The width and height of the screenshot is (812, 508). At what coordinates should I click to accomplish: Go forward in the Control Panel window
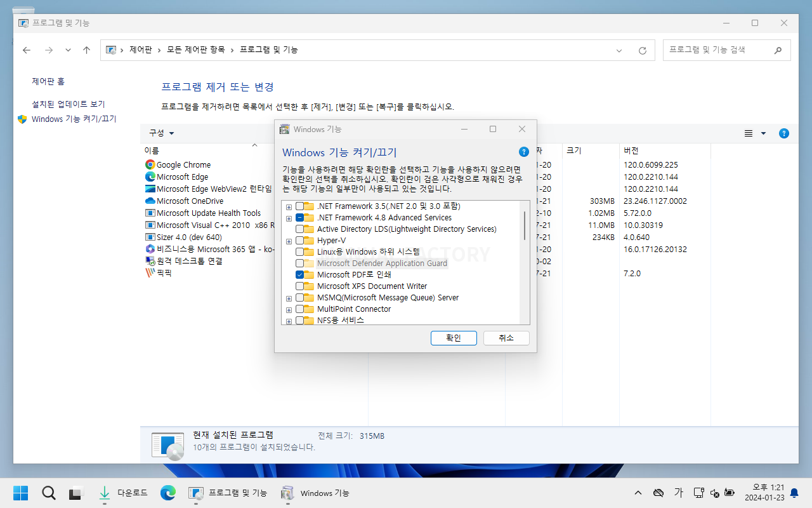point(48,50)
